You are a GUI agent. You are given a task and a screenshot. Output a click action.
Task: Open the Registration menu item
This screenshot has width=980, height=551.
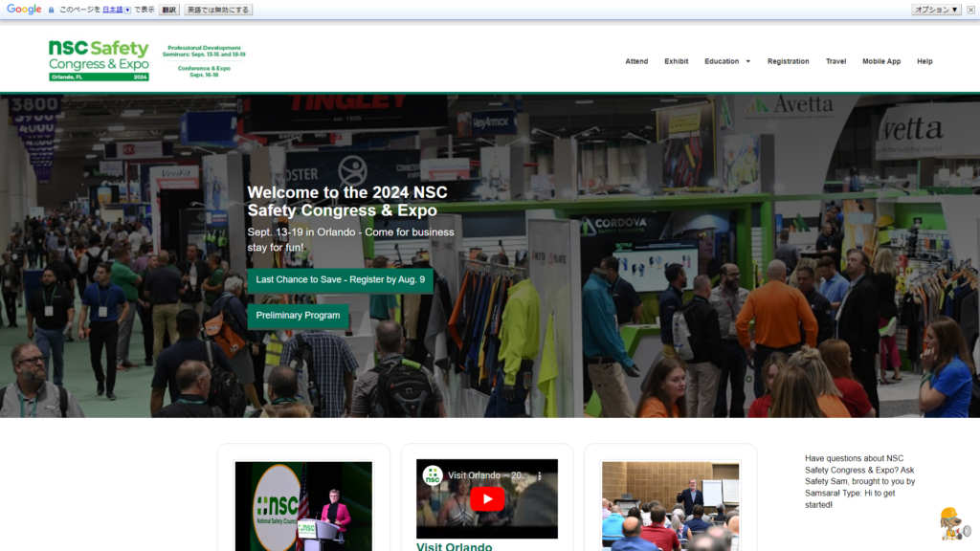pos(789,61)
